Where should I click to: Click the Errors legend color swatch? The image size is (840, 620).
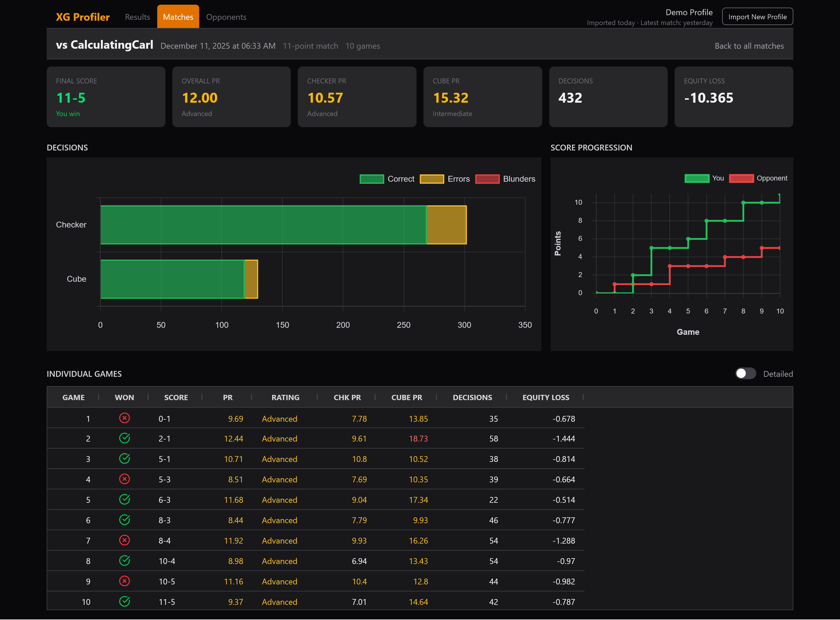(x=432, y=179)
